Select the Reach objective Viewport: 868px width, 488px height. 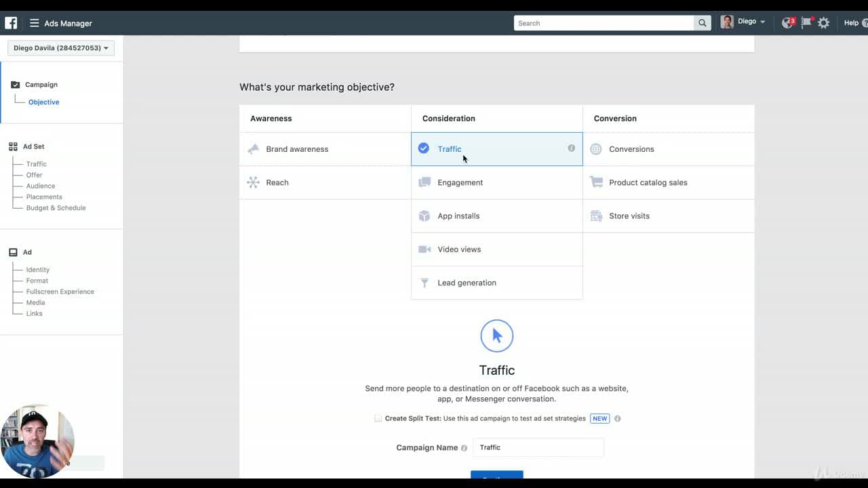click(325, 182)
